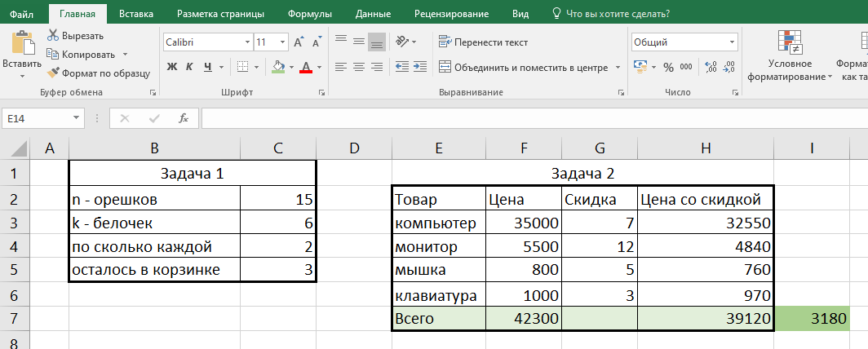This screenshot has height=349, width=868.
Task: Click the Cut (Вырезать) scissors icon
Action: [54, 35]
